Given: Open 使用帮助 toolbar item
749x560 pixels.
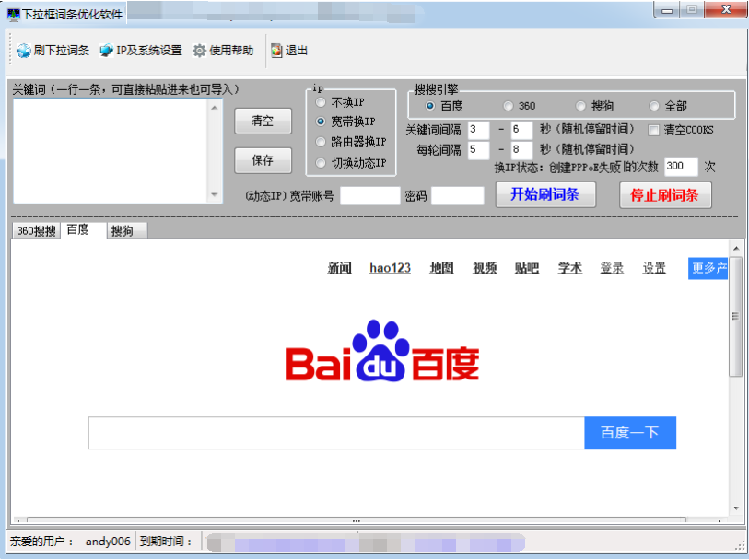Looking at the screenshot, I should (x=223, y=51).
